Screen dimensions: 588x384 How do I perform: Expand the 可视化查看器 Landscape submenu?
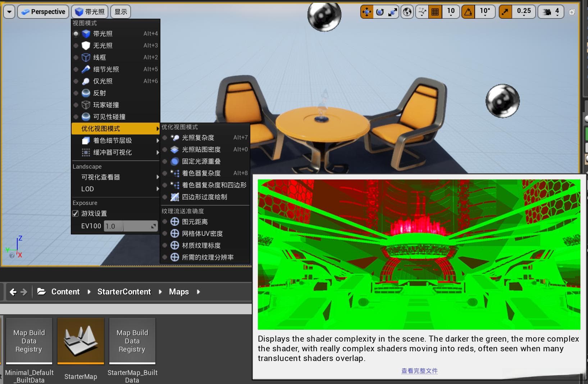115,177
